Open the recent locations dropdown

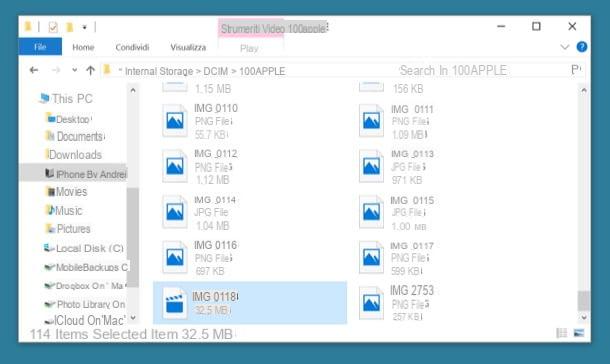pyautogui.click(x=74, y=70)
